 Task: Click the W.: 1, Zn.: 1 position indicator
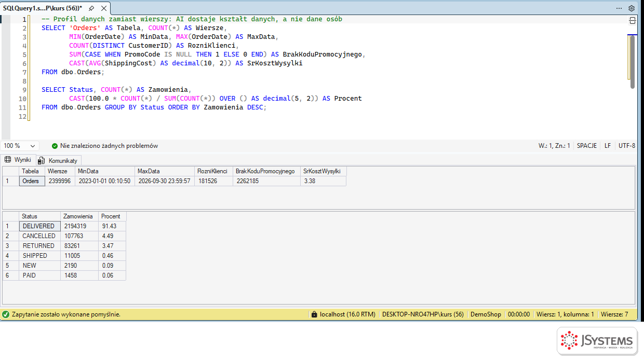click(554, 146)
